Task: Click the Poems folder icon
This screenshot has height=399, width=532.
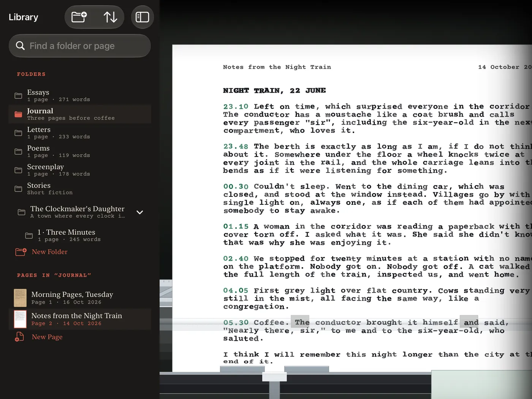Action: point(18,152)
